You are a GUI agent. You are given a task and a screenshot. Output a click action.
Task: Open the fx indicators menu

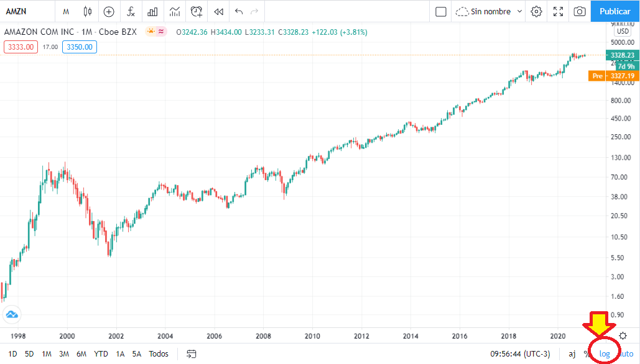coord(131,12)
